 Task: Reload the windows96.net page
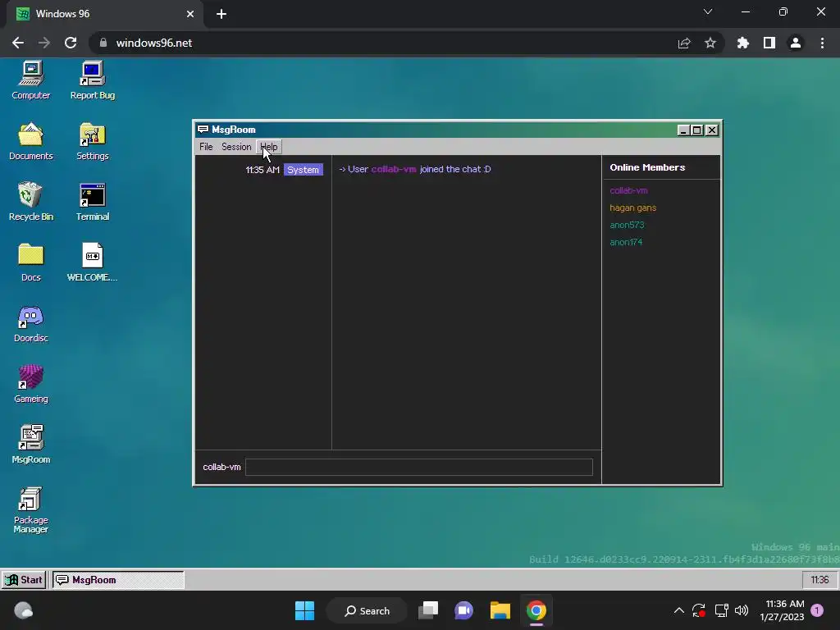pyautogui.click(x=71, y=43)
